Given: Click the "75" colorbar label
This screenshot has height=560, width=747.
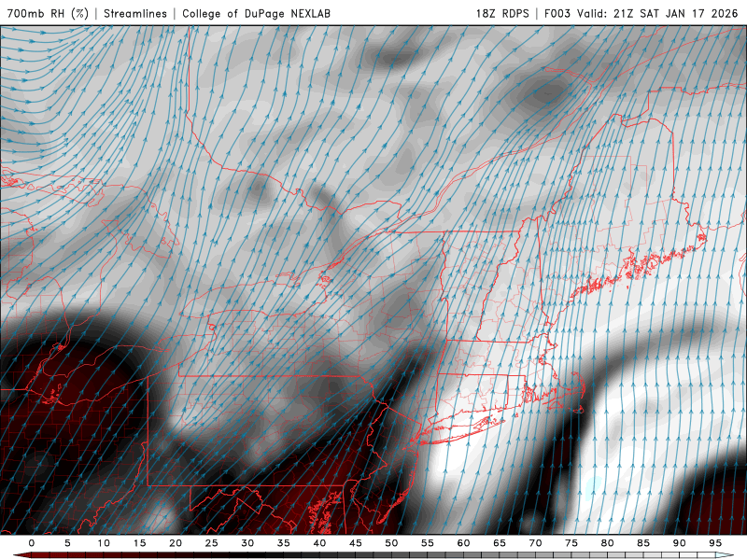Looking at the screenshot, I should pos(571,543).
